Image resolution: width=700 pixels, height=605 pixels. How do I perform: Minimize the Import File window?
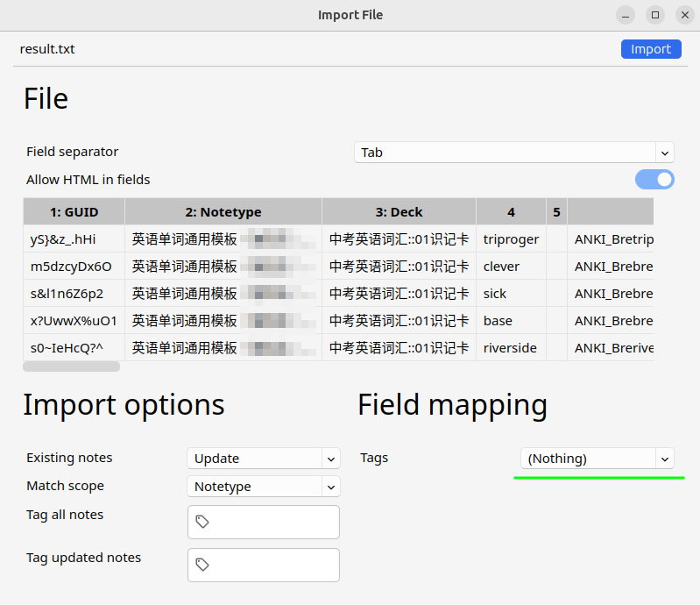click(x=626, y=15)
